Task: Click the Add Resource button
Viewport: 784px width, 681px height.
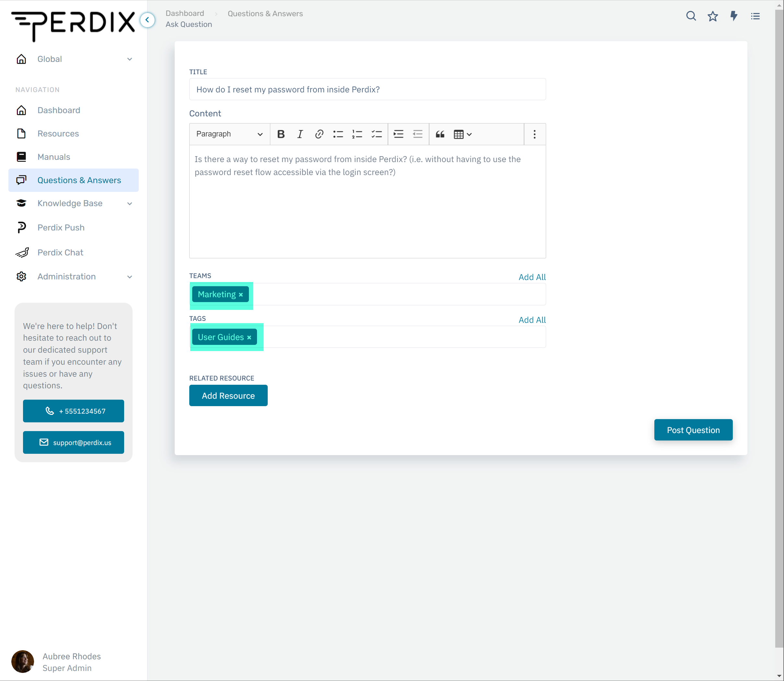Action: [x=228, y=396]
